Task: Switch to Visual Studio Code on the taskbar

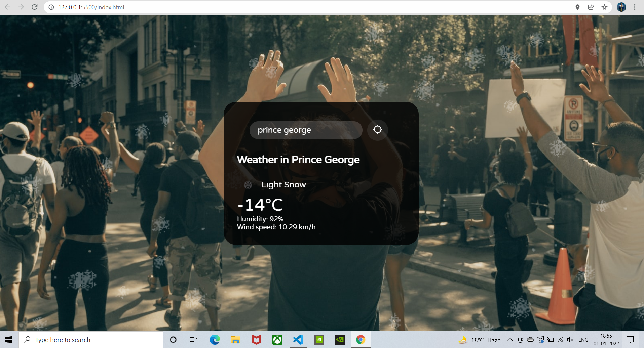Action: click(x=298, y=340)
